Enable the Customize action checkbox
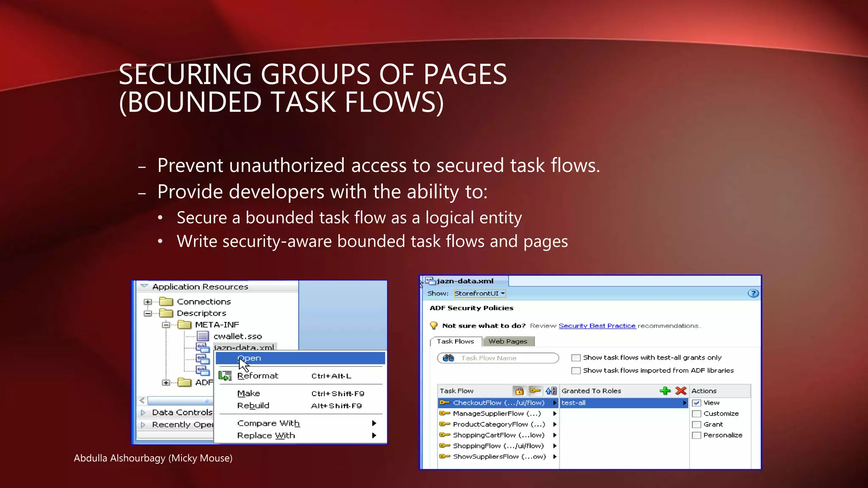Viewport: 868px width, 488px height. coord(696,414)
